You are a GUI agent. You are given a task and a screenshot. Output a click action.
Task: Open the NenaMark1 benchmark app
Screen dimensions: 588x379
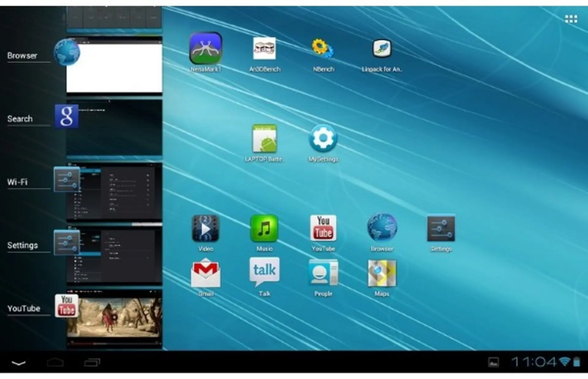coord(205,48)
